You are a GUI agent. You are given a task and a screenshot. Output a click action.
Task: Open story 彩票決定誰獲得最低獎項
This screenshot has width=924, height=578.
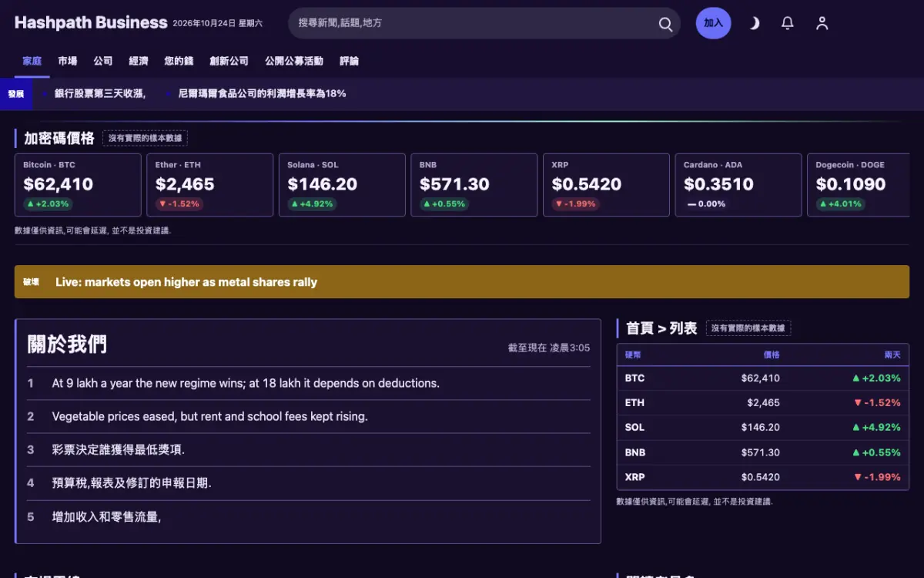(x=119, y=449)
